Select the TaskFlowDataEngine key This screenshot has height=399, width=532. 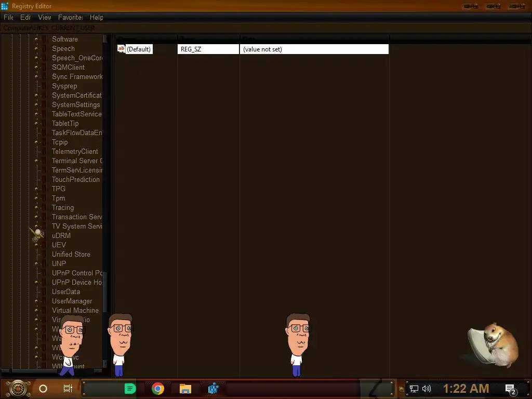pos(77,132)
